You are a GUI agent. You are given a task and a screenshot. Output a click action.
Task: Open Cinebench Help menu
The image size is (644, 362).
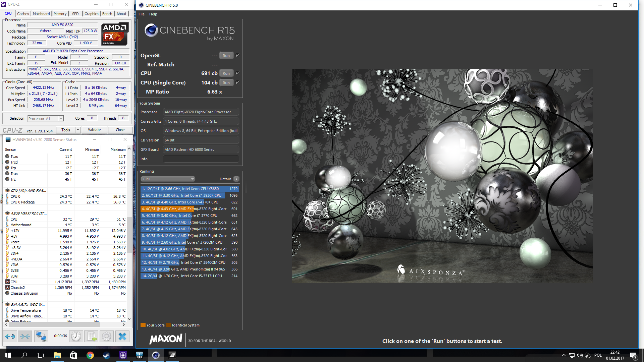(153, 14)
